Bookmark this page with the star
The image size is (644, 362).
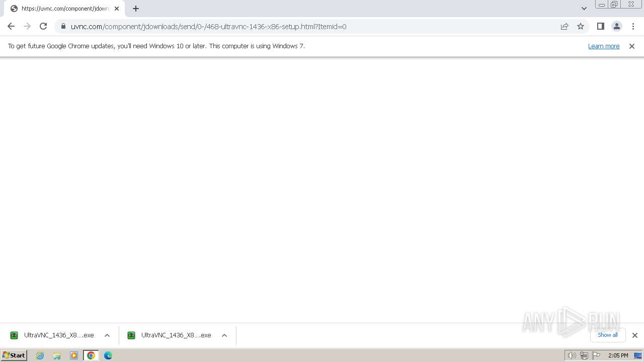581,26
